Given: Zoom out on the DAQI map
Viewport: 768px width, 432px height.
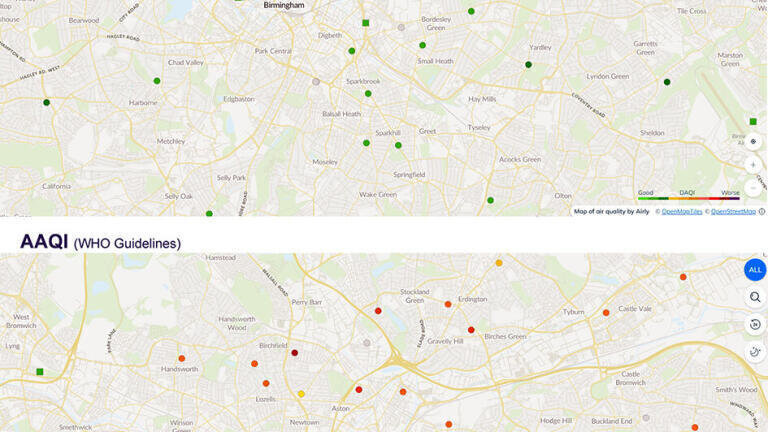Looking at the screenshot, I should click(753, 188).
